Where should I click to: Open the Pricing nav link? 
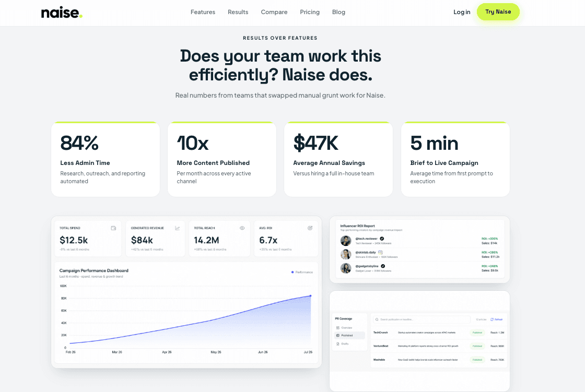(x=310, y=12)
